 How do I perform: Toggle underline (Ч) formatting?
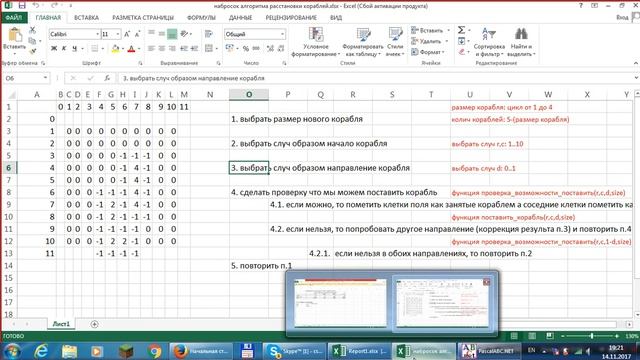click(x=74, y=49)
